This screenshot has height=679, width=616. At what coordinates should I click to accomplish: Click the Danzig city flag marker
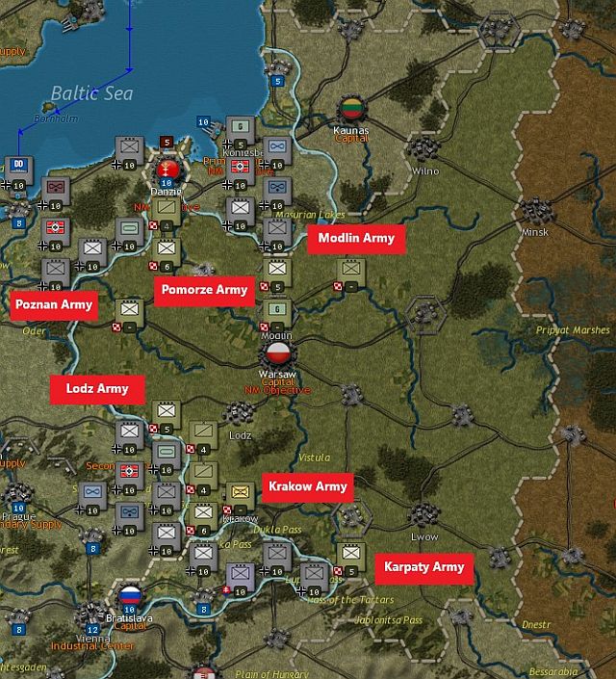pyautogui.click(x=167, y=170)
